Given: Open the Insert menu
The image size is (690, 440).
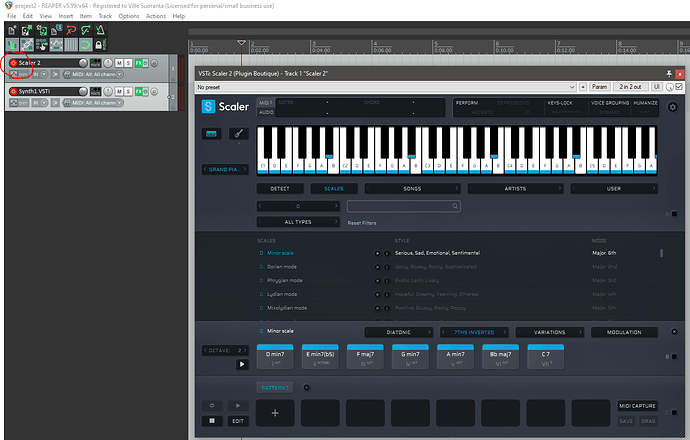Looking at the screenshot, I should (66, 16).
